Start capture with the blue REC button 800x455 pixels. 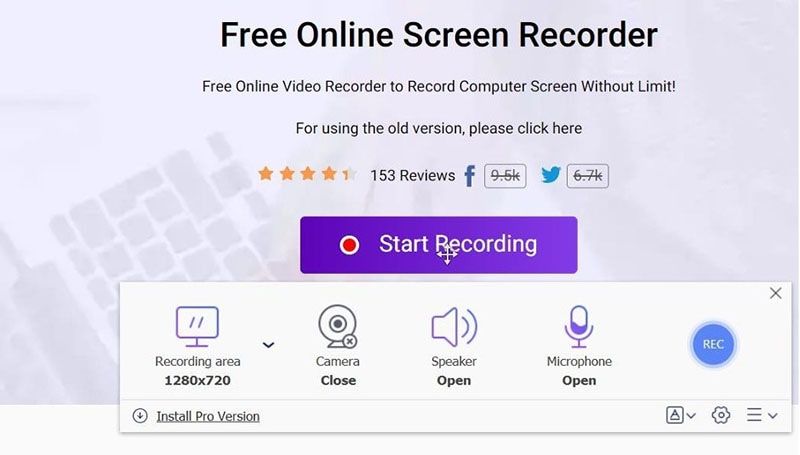click(713, 344)
